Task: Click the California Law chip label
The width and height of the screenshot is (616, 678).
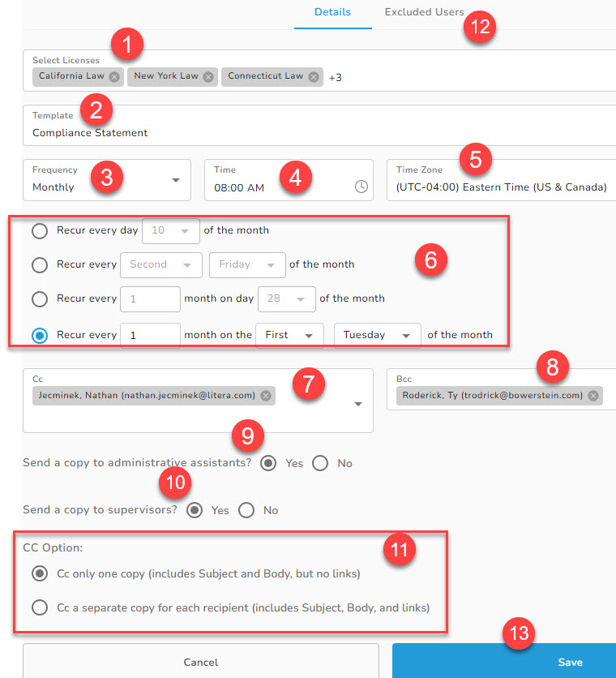Action: pos(71,75)
